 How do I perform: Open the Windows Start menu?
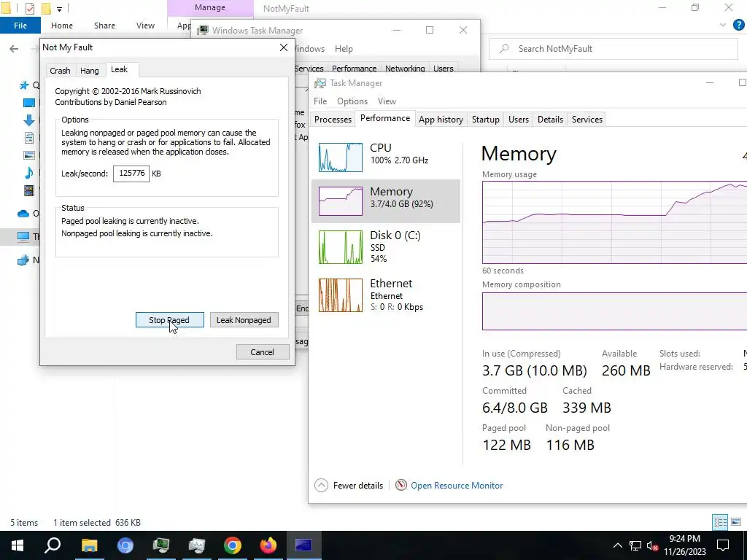(18, 545)
